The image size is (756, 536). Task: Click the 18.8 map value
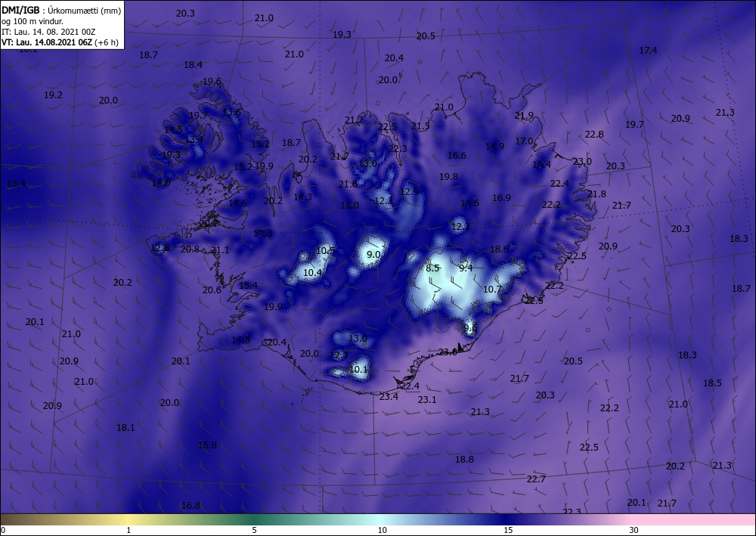coord(464,460)
